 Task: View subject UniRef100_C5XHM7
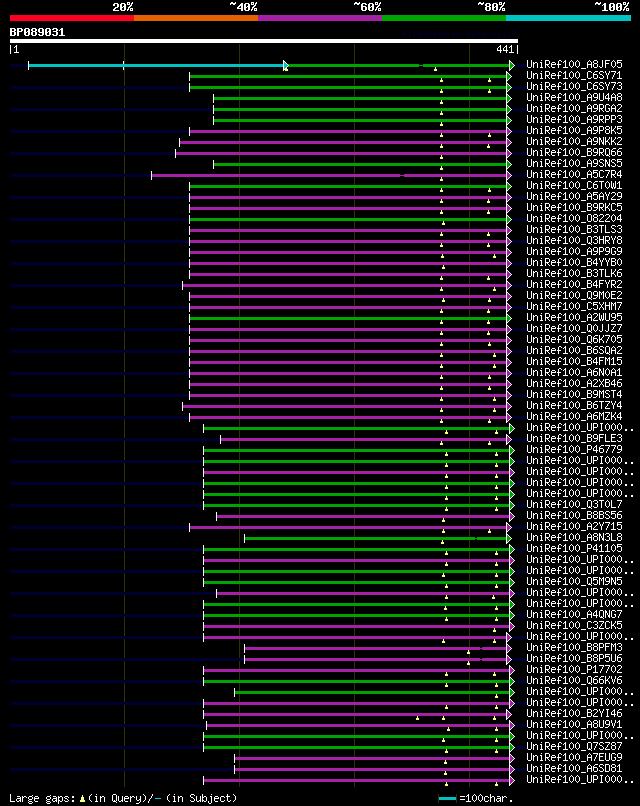pos(574,307)
